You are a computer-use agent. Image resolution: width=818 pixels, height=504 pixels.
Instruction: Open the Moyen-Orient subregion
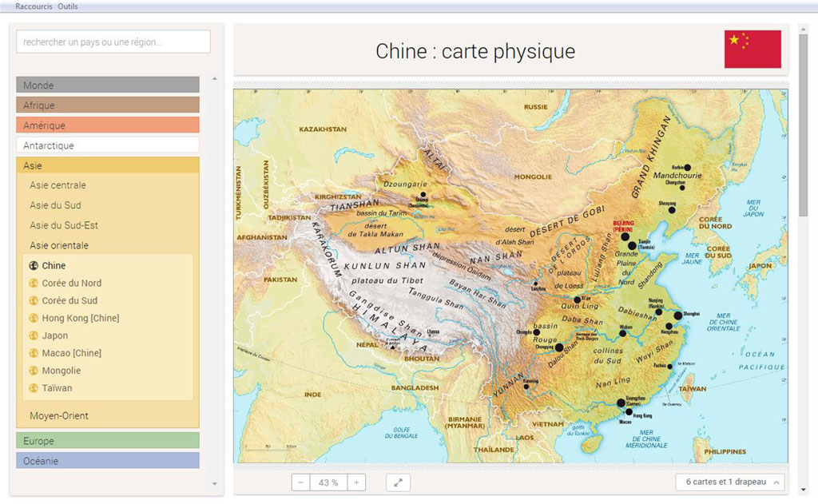(59, 416)
